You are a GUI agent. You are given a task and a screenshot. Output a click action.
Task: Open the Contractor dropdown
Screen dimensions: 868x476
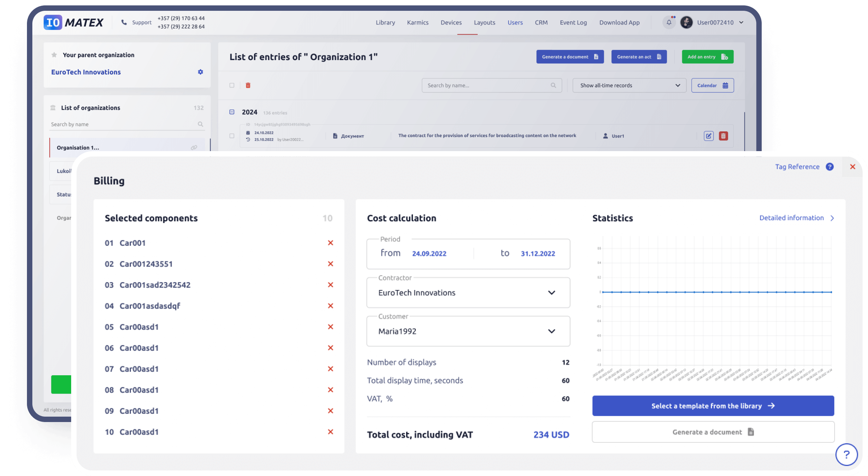tap(468, 293)
